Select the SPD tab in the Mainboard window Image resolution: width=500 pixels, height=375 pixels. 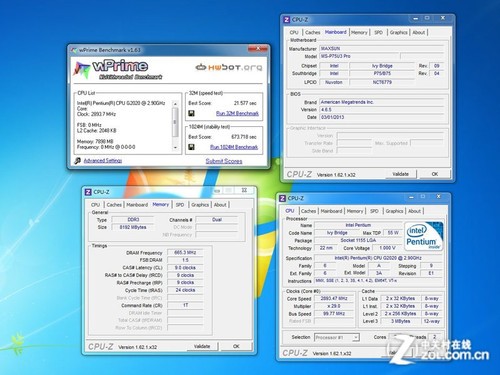point(378,32)
